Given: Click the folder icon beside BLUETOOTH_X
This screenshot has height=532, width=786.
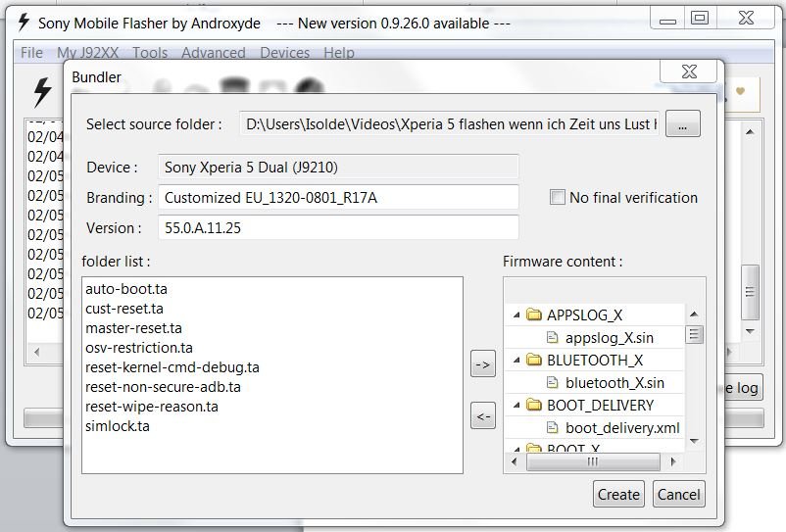Looking at the screenshot, I should [534, 360].
